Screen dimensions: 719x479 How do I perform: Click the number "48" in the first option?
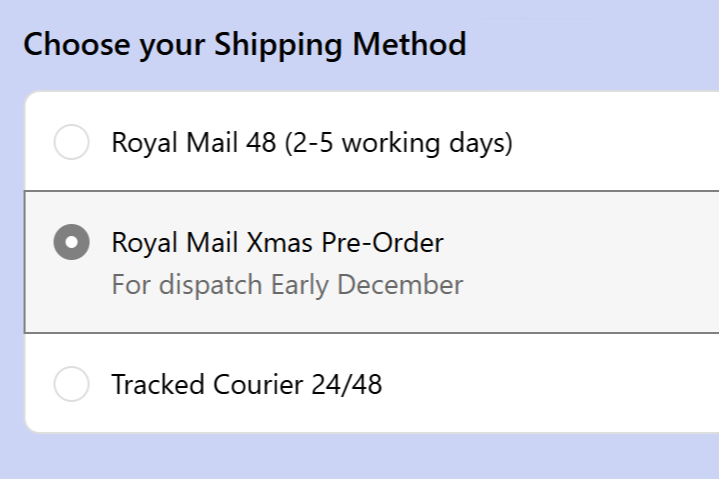[261, 142]
